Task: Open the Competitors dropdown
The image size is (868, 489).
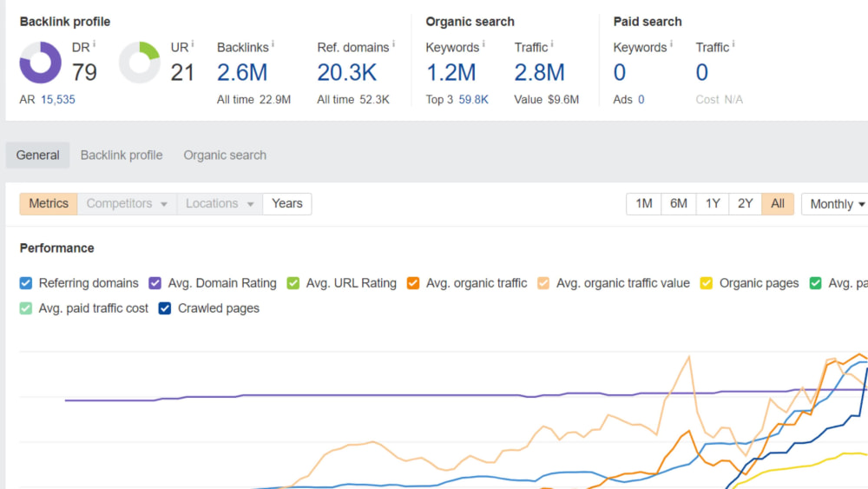Action: 127,204
